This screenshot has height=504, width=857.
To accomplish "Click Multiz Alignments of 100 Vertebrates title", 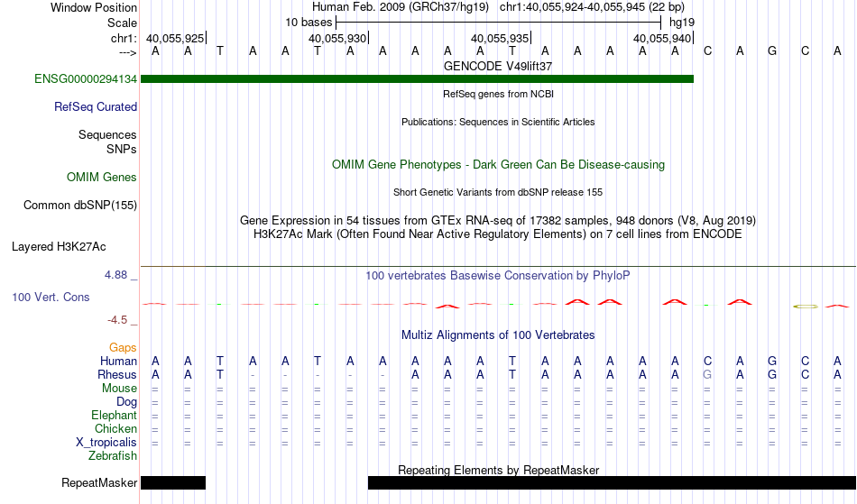I will [498, 334].
